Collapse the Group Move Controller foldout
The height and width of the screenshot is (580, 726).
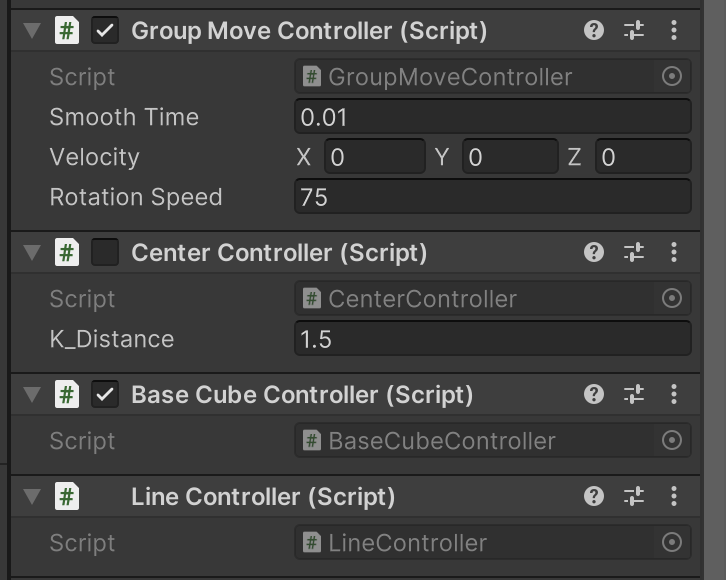point(32,31)
